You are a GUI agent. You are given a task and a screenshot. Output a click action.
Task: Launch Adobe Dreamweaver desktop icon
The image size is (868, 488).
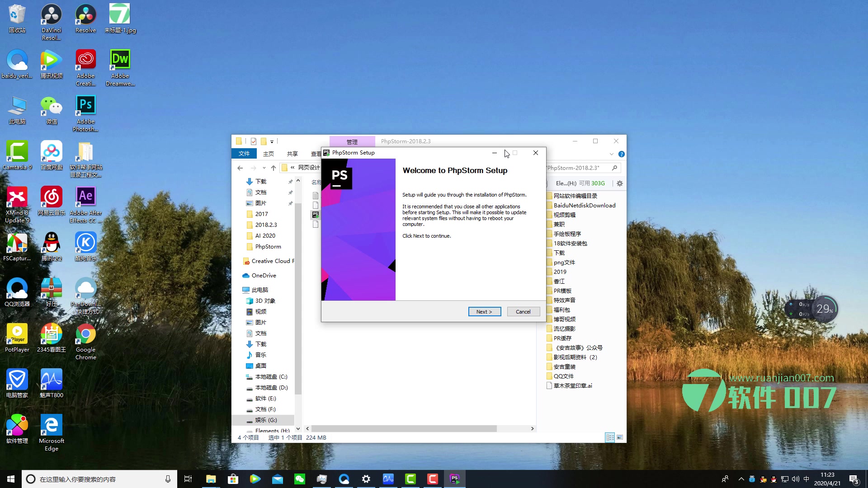tap(120, 68)
